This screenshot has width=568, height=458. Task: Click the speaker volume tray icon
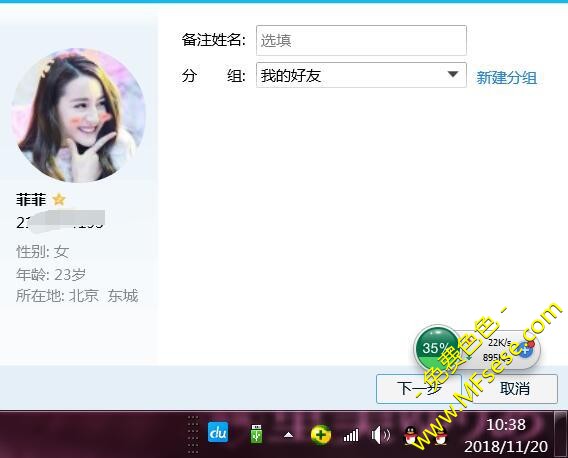point(380,434)
